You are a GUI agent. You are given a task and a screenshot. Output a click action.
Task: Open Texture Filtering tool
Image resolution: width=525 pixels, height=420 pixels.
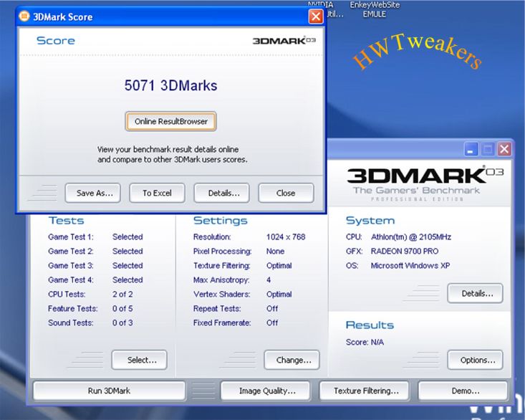(x=365, y=391)
